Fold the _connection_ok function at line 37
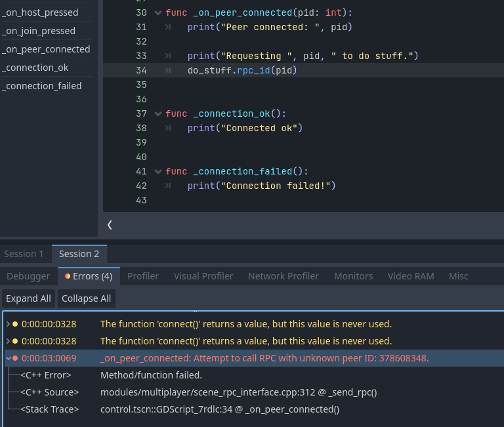Screen dimensions: 504x427 point(157,113)
